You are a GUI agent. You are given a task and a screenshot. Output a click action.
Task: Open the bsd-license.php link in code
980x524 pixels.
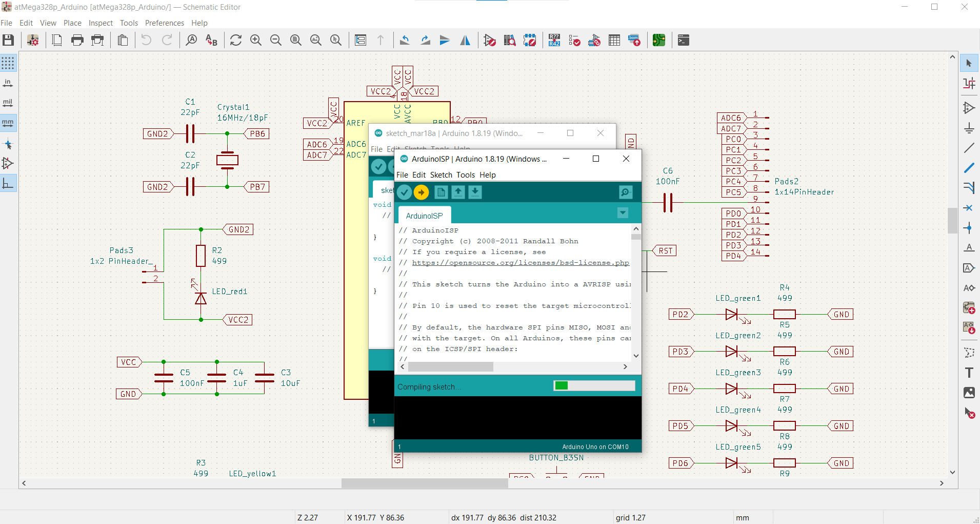pyautogui.click(x=521, y=263)
